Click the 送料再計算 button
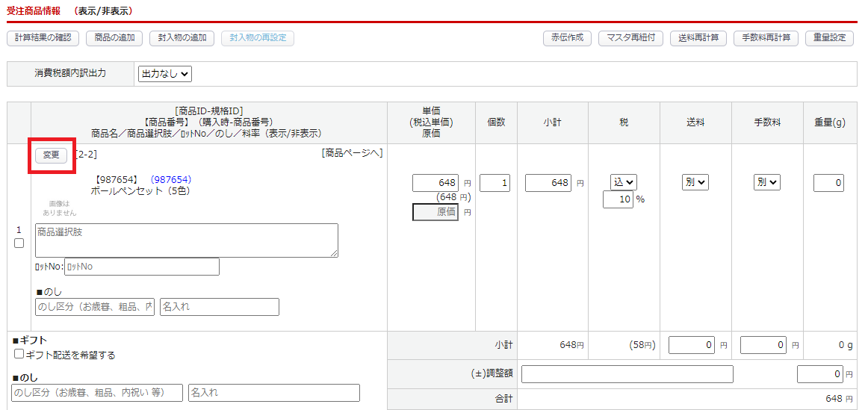The width and height of the screenshot is (868, 410). (698, 38)
